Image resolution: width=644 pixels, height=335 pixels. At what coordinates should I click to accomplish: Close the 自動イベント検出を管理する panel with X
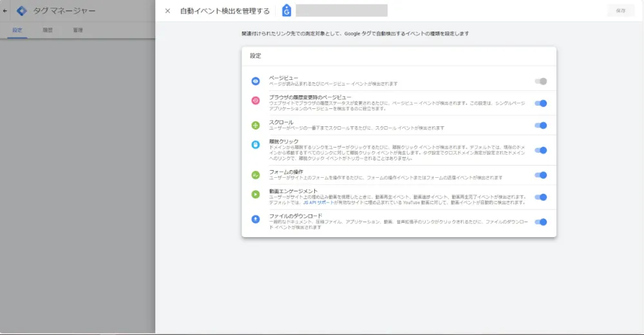click(167, 11)
